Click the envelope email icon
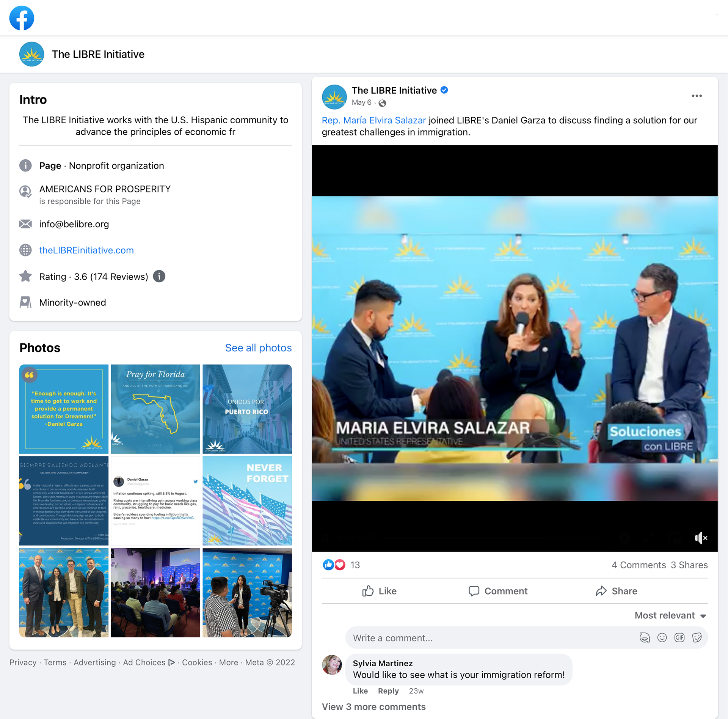This screenshot has width=728, height=719. point(25,224)
